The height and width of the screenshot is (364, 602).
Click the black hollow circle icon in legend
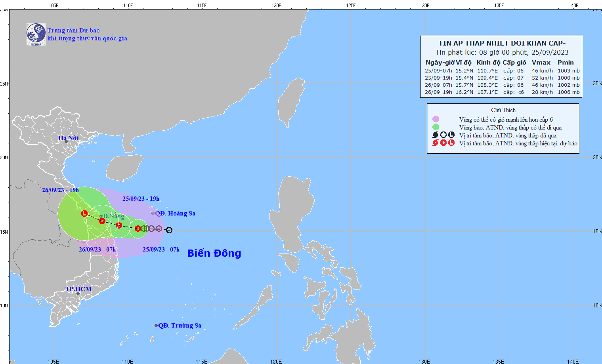[x=443, y=135]
